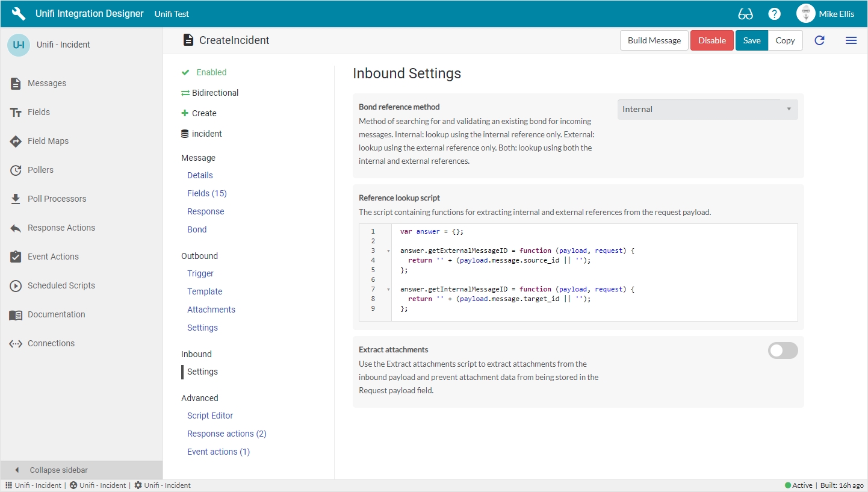Open the help question mark icon
This screenshot has height=492, width=868.
click(774, 14)
